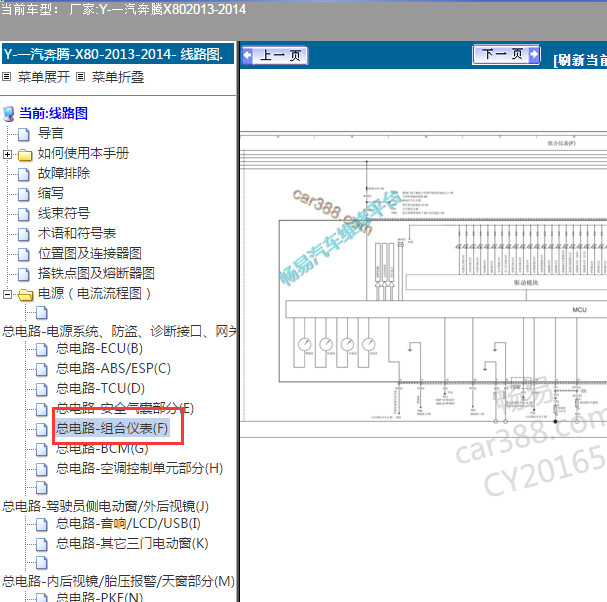607x602 pixels.
Task: Open the 总电路-安全气囊部分(E) diagram
Action: coord(125,408)
